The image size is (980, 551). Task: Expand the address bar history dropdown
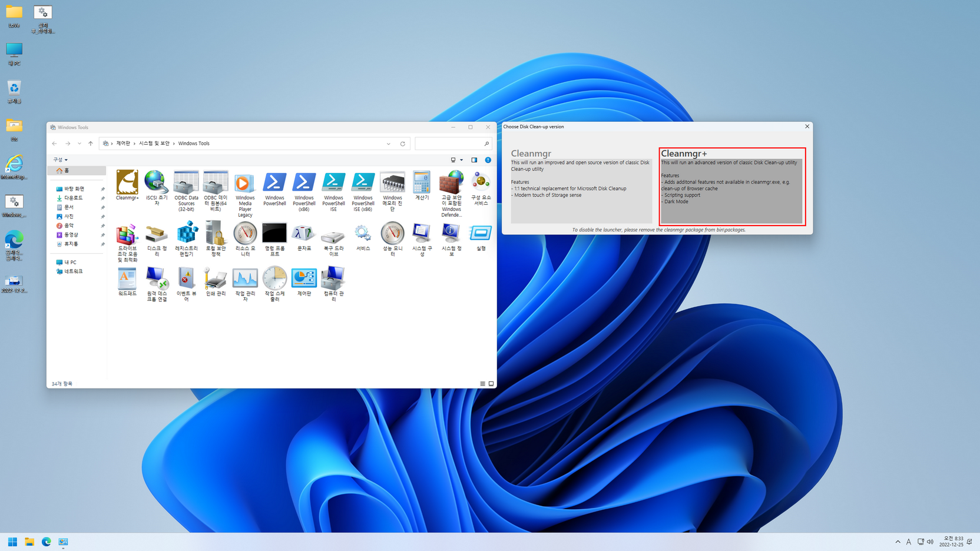(389, 144)
